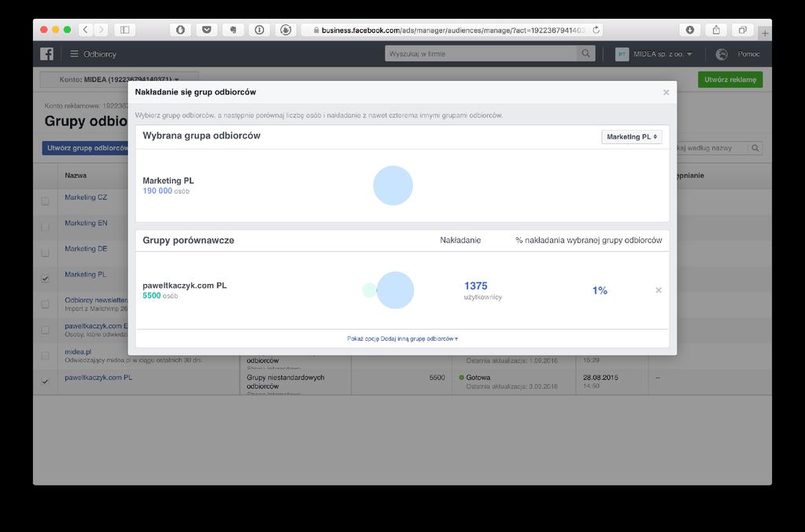Click the 1375 overlap count
The width and height of the screenshot is (805, 532).
(475, 286)
